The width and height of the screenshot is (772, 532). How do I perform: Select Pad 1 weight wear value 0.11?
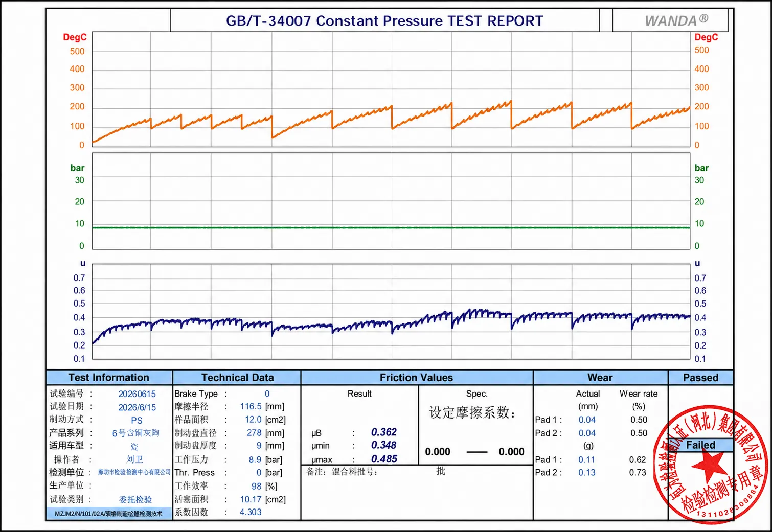pyautogui.click(x=587, y=460)
